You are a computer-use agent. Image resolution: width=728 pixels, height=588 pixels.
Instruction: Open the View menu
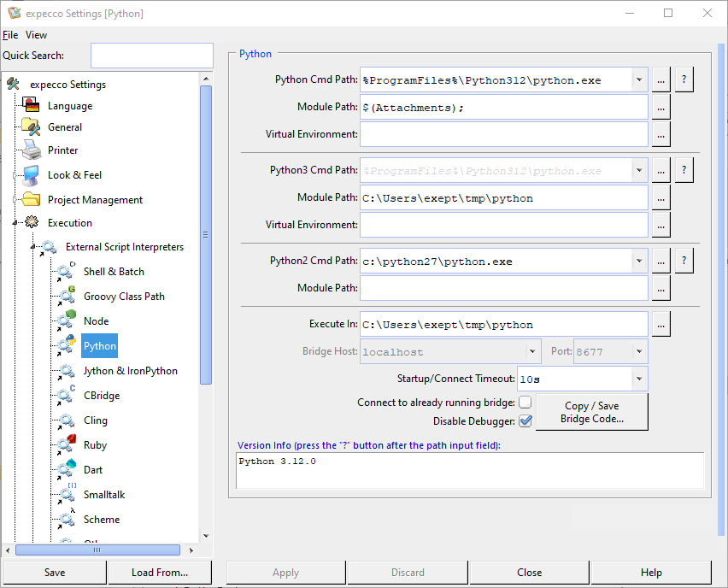(x=37, y=35)
